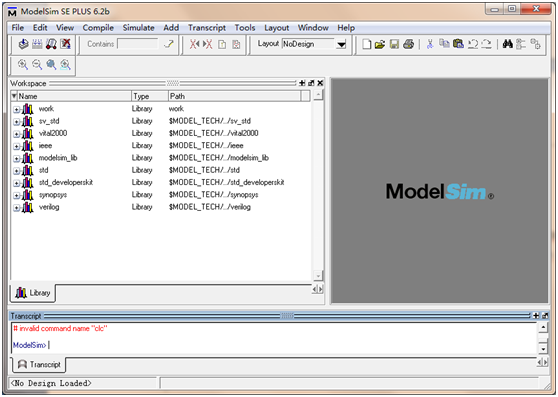558x397 pixels.
Task: Click the pencil icon beside the Contains field
Action: (169, 44)
